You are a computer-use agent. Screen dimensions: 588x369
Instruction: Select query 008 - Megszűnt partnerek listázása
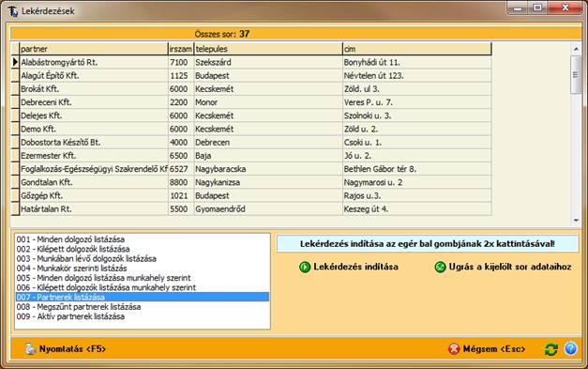(x=143, y=307)
